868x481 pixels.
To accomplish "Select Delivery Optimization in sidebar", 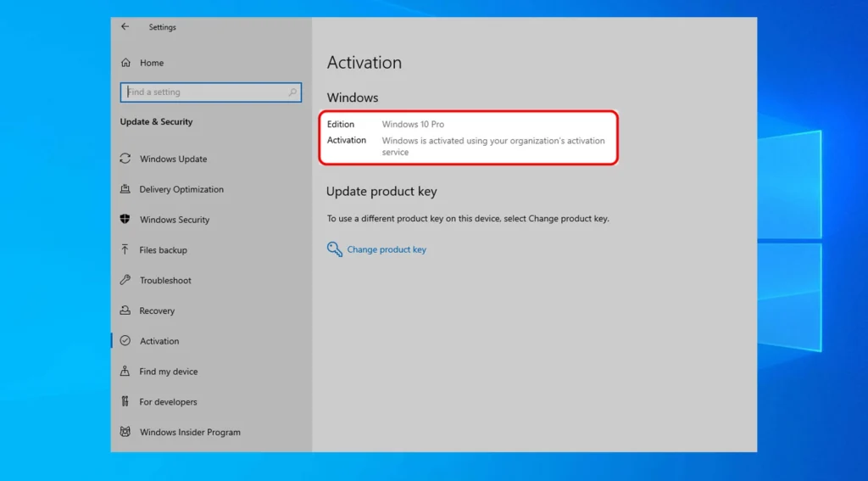I will click(181, 189).
